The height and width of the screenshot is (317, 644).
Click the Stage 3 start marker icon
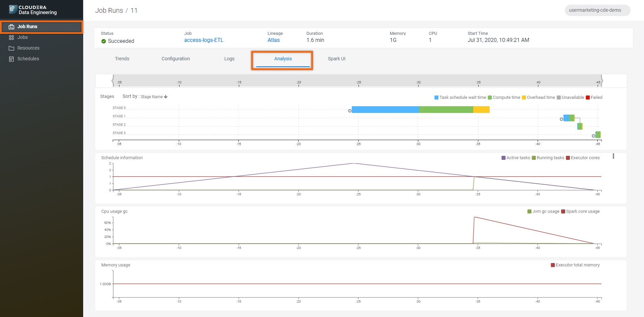click(x=593, y=136)
